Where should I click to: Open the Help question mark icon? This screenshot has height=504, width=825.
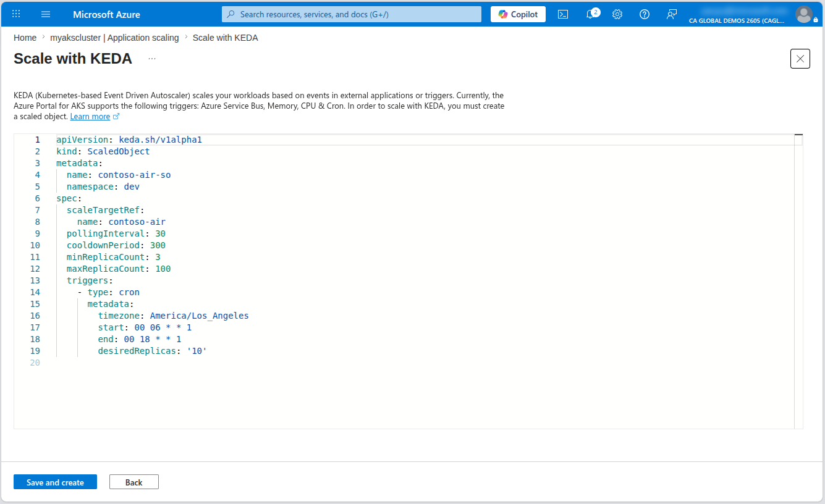645,14
